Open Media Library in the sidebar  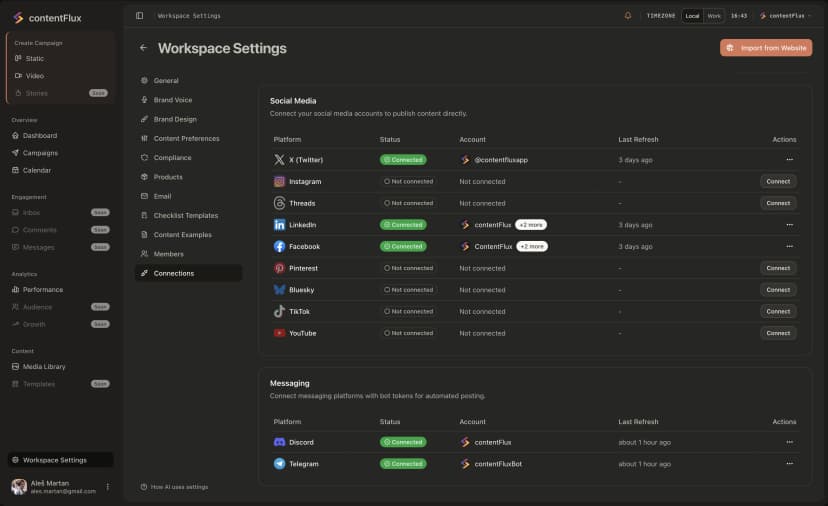pos(44,367)
